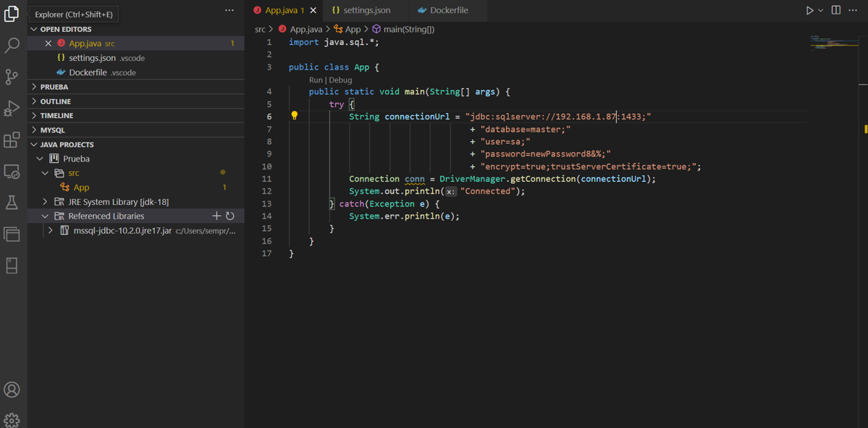Switch to the Dockerfile tab
Screen dimensions: 868x428
click(x=448, y=11)
